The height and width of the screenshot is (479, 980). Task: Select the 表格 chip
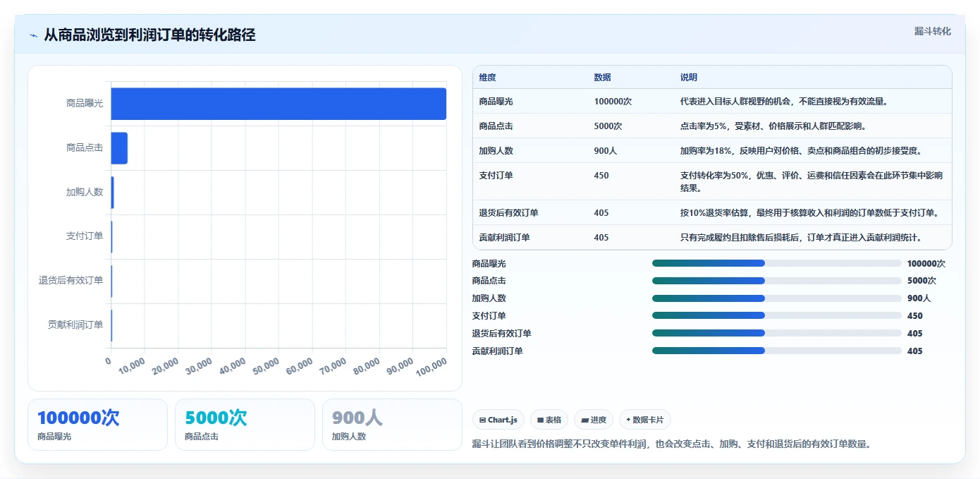(549, 420)
